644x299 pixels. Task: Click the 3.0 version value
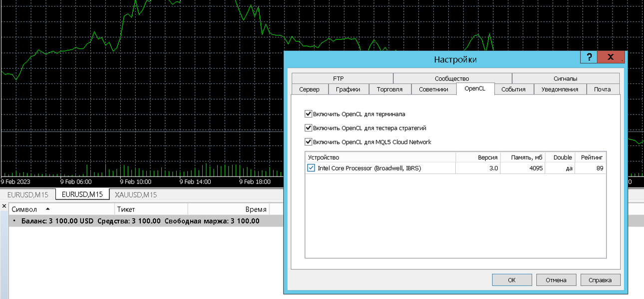(494, 168)
